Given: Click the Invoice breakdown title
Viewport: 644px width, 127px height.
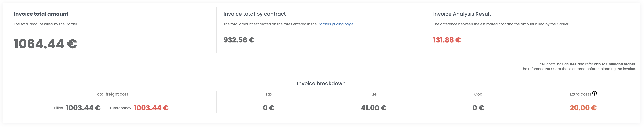Looking at the screenshot, I should point(321,84).
